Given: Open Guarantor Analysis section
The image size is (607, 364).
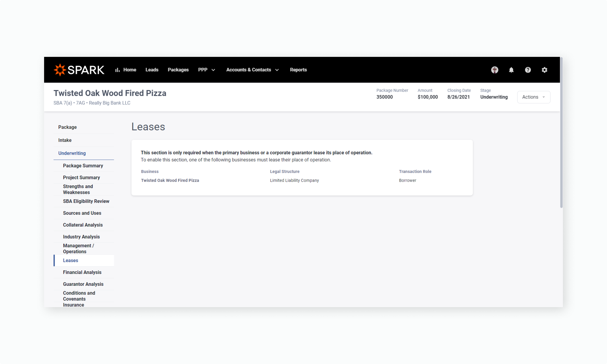Looking at the screenshot, I should [84, 284].
